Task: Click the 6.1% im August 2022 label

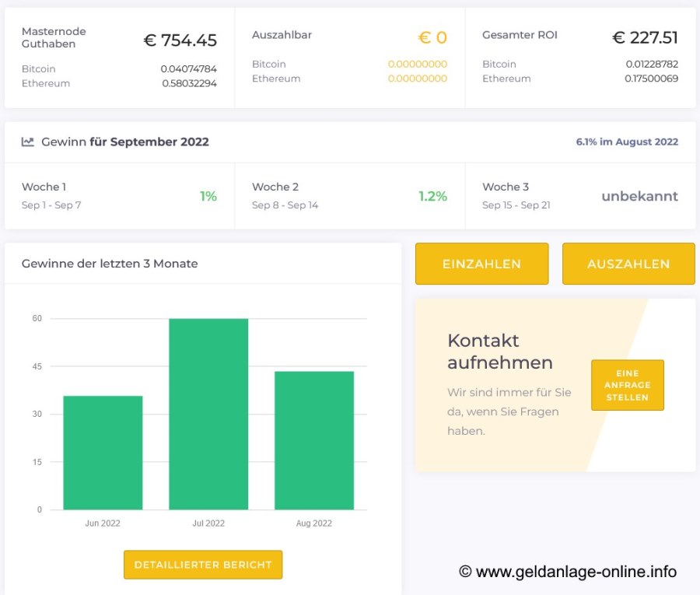Action: click(626, 142)
